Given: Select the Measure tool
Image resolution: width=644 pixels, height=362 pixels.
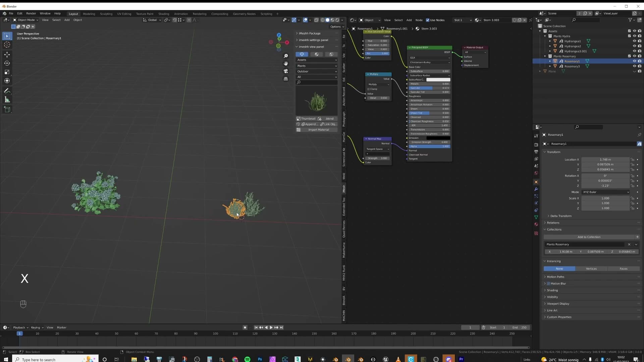Looking at the screenshot, I should coord(7,100).
